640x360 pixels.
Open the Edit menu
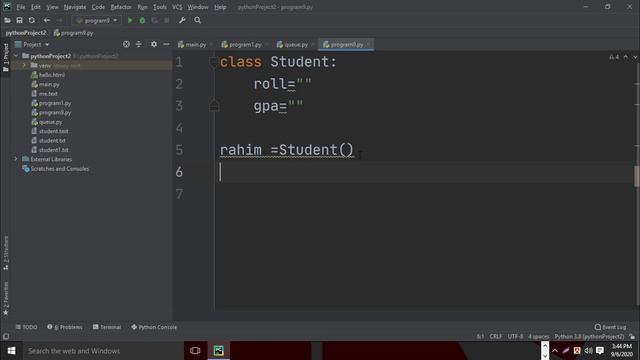pyautogui.click(x=36, y=7)
